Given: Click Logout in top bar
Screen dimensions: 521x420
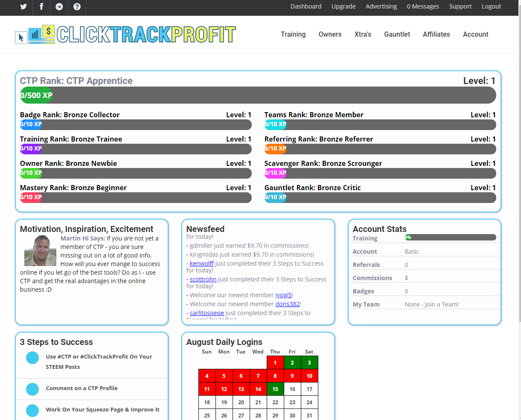Looking at the screenshot, I should click(x=491, y=6).
